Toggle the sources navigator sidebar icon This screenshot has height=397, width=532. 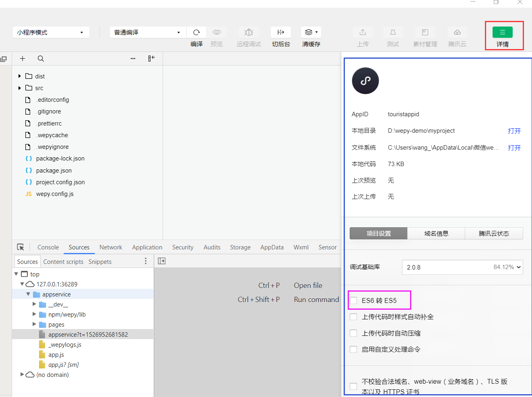point(162,261)
